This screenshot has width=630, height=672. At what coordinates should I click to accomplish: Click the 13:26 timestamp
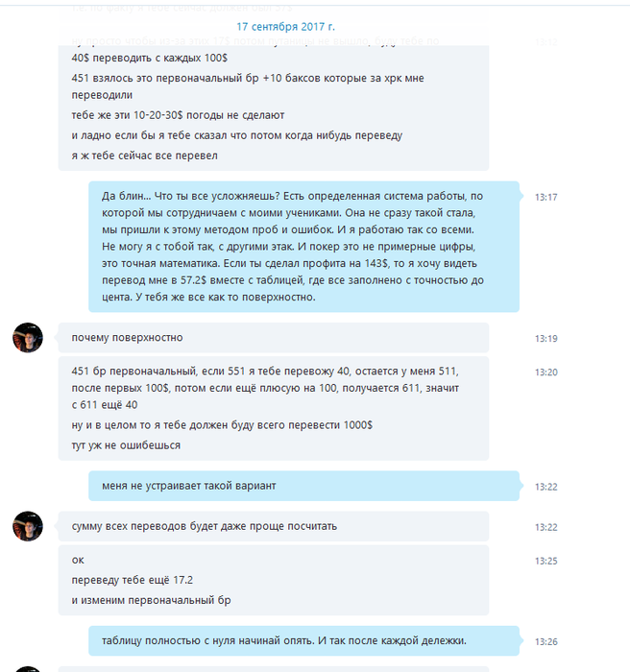[x=545, y=642]
